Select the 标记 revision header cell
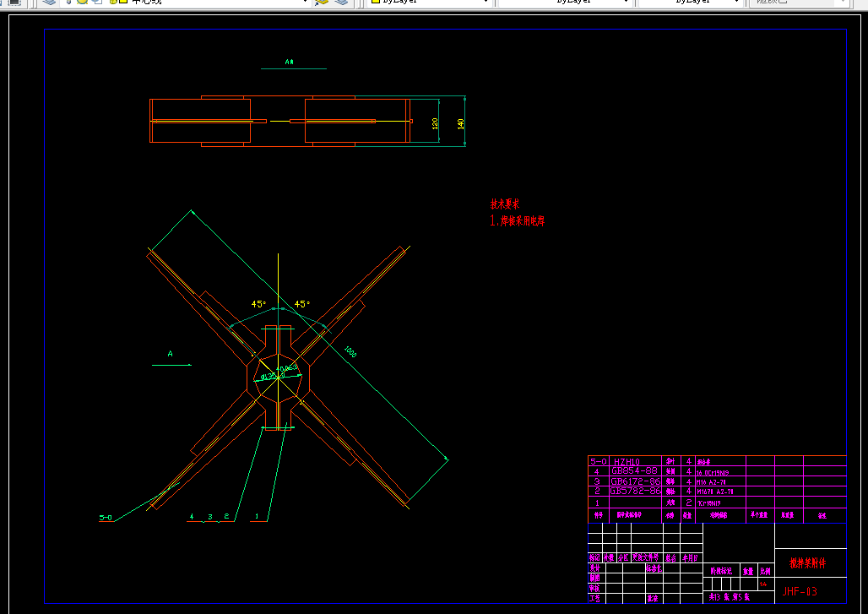 click(594, 557)
